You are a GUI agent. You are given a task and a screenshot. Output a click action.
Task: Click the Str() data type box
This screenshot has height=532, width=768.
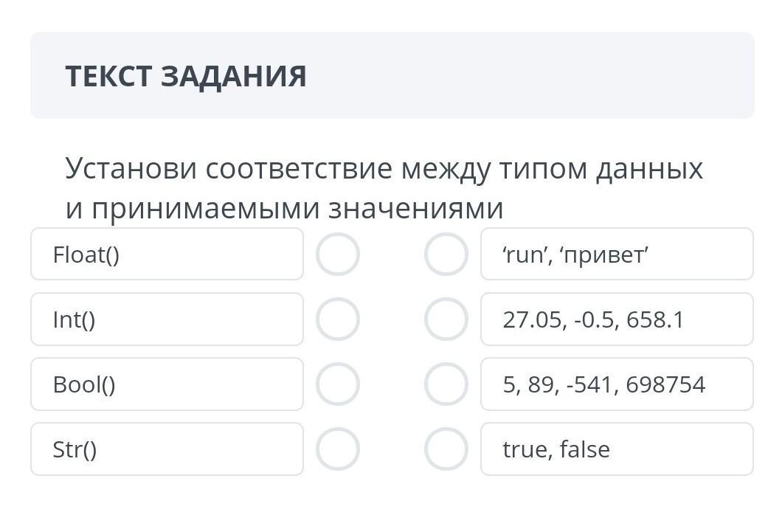167,449
